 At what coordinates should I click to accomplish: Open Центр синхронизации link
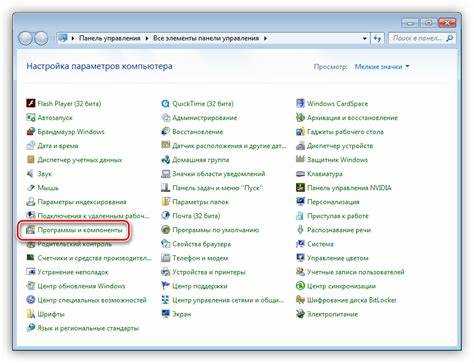[341, 286]
